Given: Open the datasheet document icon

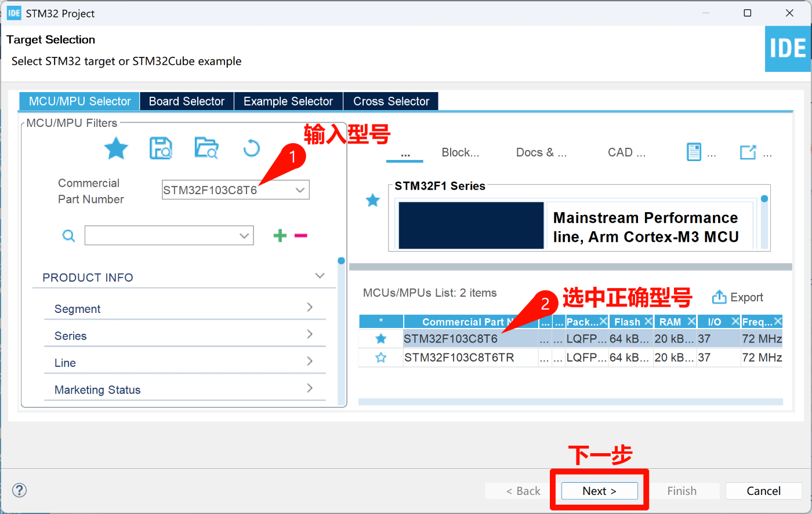Looking at the screenshot, I should pos(694,152).
